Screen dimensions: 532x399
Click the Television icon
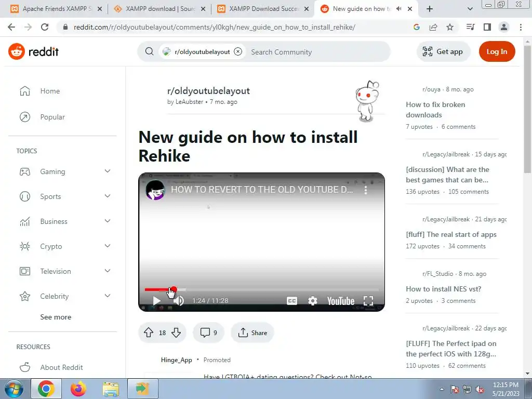[25, 271]
